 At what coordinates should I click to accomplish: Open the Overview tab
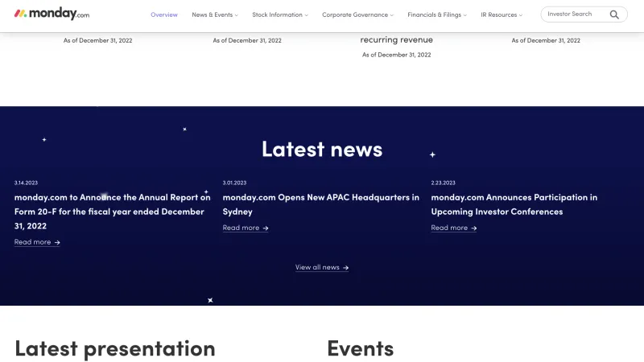(164, 14)
